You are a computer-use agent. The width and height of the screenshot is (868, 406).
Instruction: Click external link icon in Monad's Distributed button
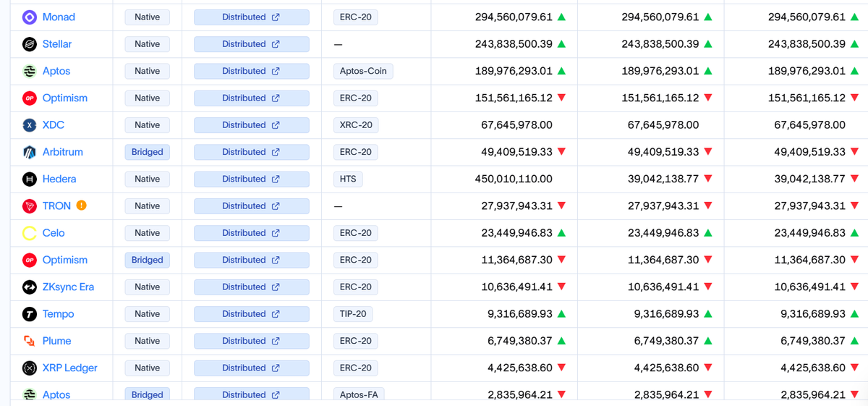coord(276,17)
